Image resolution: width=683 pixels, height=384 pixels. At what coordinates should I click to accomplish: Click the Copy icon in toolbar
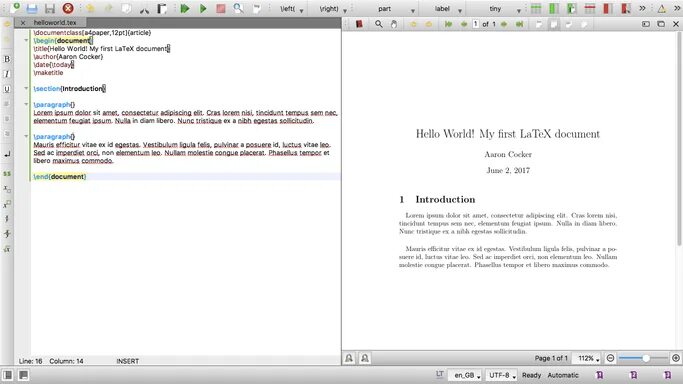pyautogui.click(x=126, y=8)
